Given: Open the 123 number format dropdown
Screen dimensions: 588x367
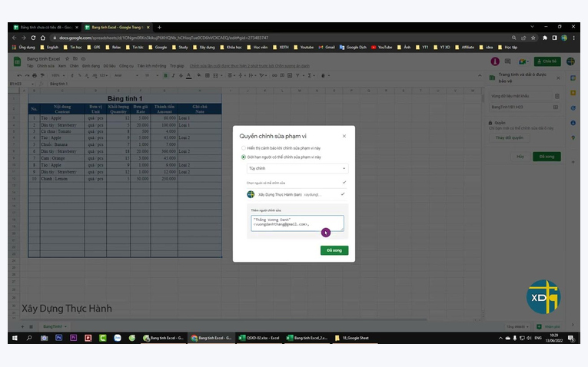Looking at the screenshot, I should [104, 76].
